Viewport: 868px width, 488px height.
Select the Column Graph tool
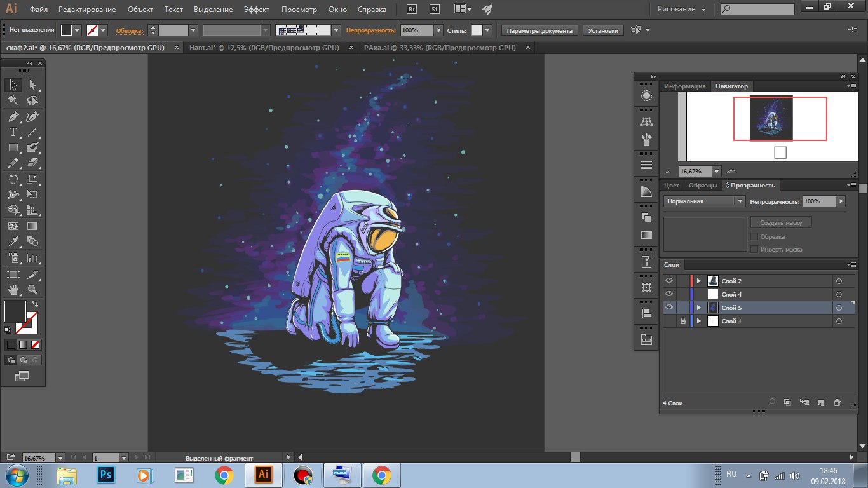point(32,258)
